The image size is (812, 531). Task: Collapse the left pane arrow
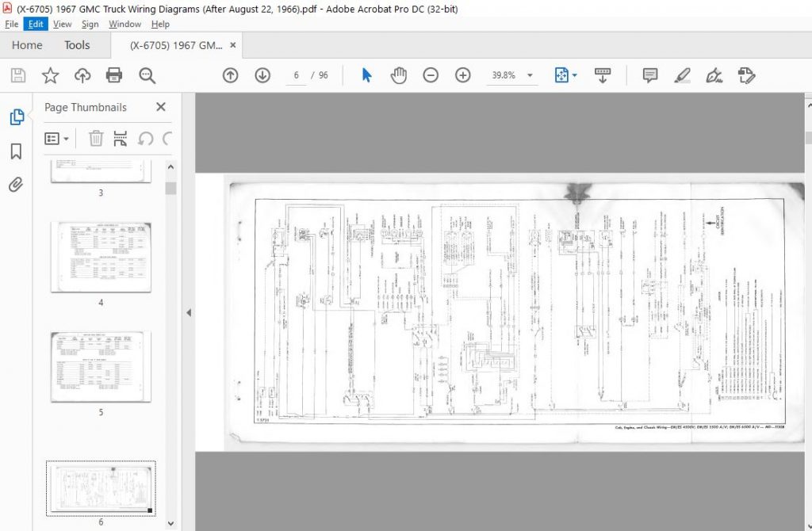(x=189, y=312)
